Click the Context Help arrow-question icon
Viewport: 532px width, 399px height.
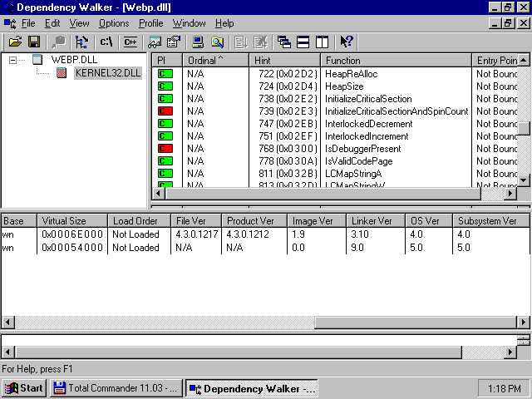[347, 42]
